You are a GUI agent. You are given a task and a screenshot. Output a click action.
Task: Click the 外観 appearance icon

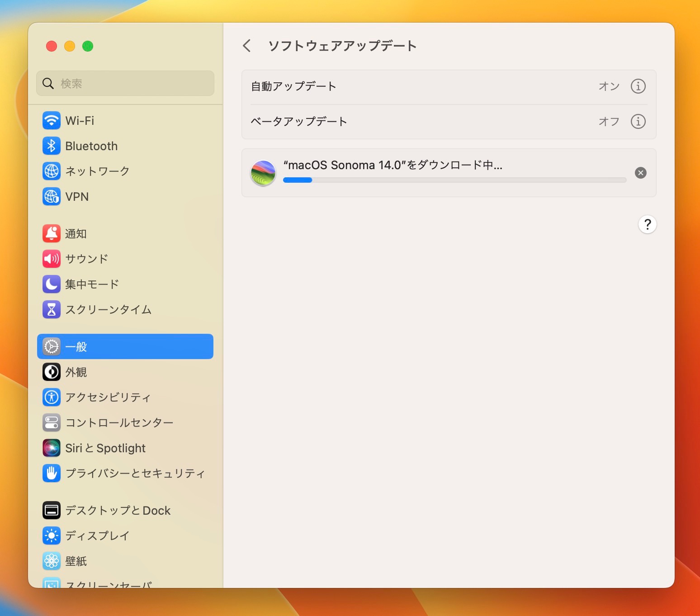click(52, 372)
